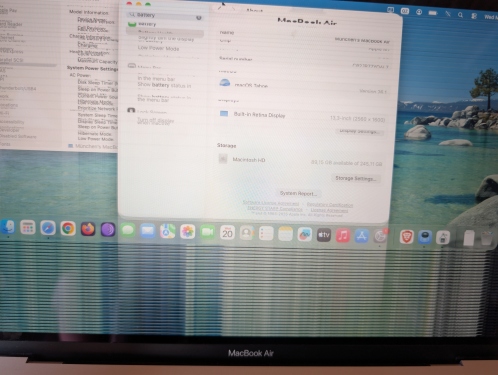Image resolution: width=498 pixels, height=375 pixels.
Task: Open Reminders from the Dock
Action: click(x=266, y=234)
